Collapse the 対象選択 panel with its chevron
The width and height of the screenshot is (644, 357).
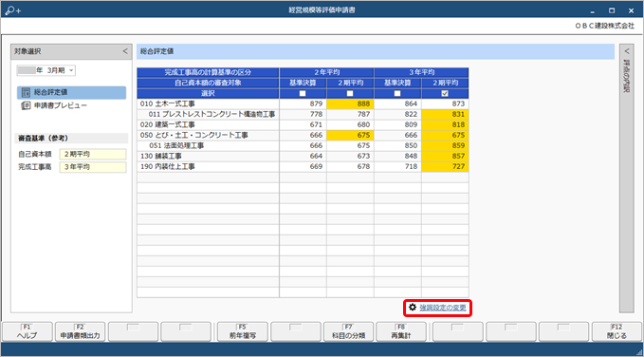click(125, 51)
